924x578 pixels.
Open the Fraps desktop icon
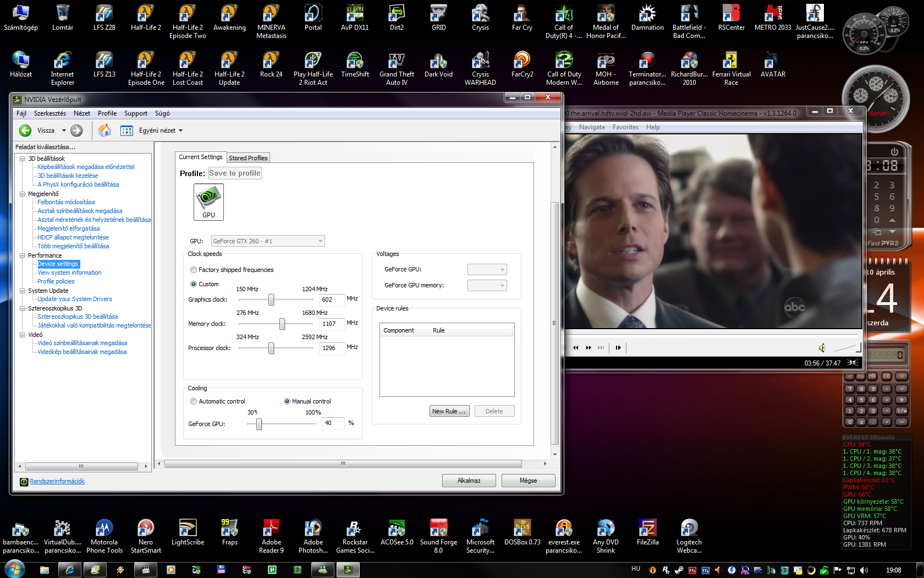click(x=229, y=532)
